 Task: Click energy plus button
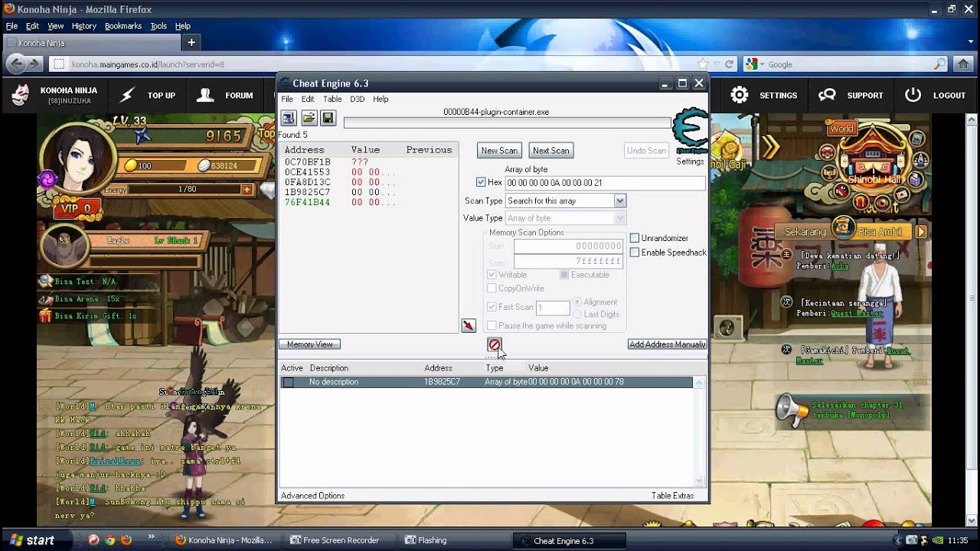pos(247,189)
